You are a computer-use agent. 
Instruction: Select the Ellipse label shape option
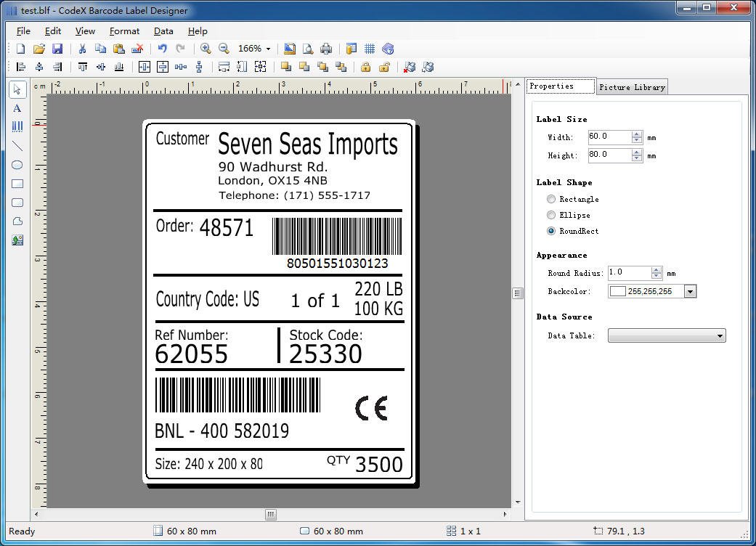551,215
